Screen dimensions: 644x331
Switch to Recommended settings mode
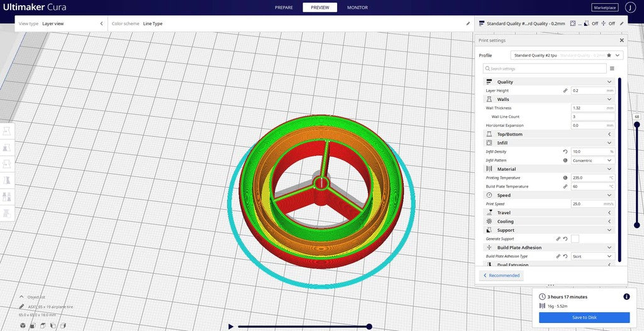coord(501,275)
